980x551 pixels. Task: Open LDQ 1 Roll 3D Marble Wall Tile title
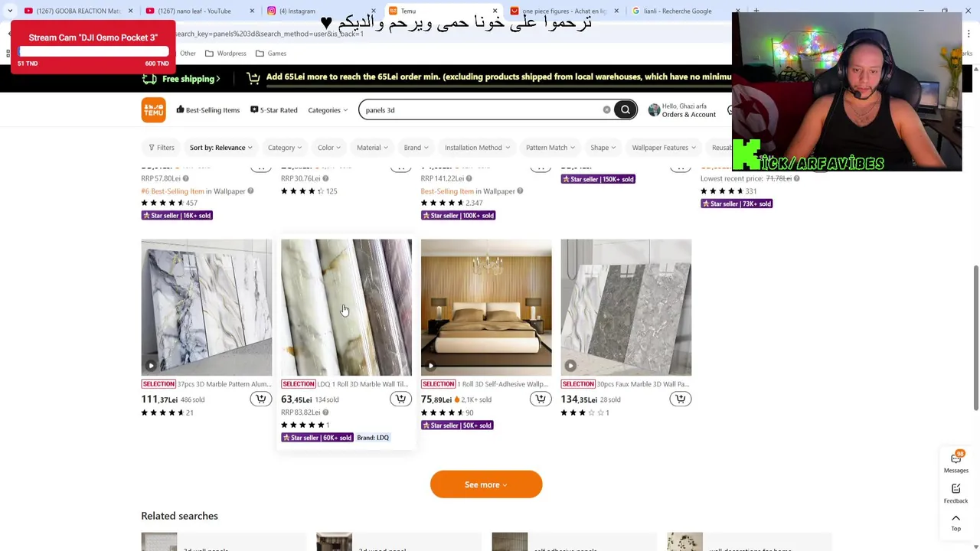(x=362, y=384)
